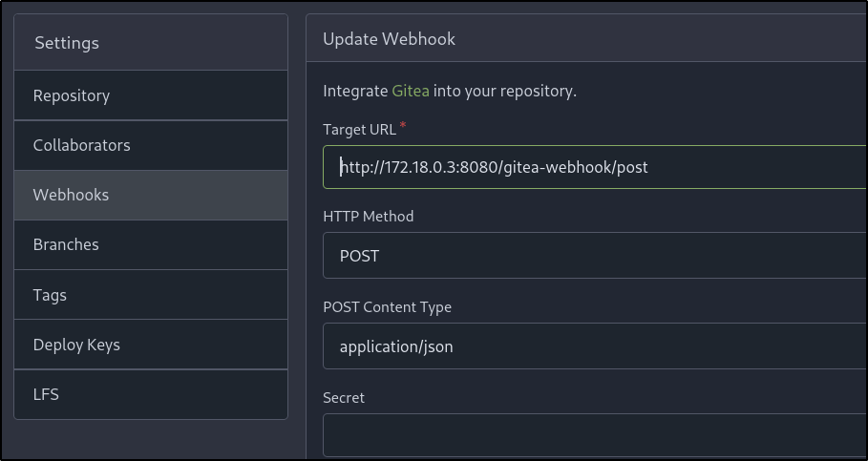
Task: Focus the empty Secret input field
Action: pos(592,435)
